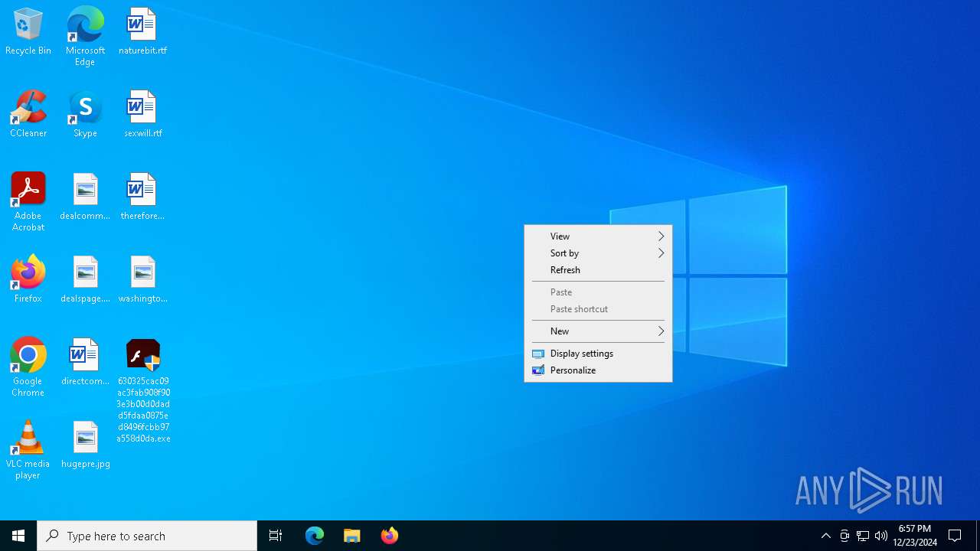Click the taskbar search box
Image resolution: width=980 pixels, height=551 pixels.
pyautogui.click(x=147, y=536)
